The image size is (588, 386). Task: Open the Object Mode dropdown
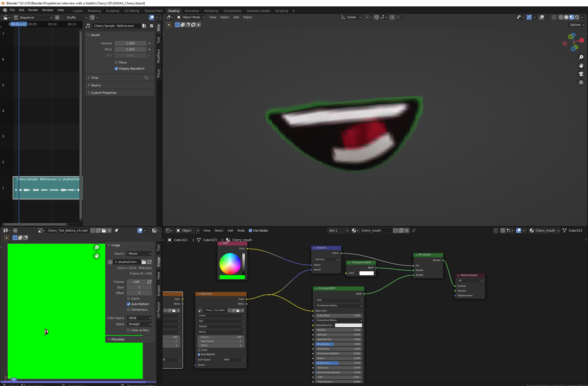click(191, 17)
